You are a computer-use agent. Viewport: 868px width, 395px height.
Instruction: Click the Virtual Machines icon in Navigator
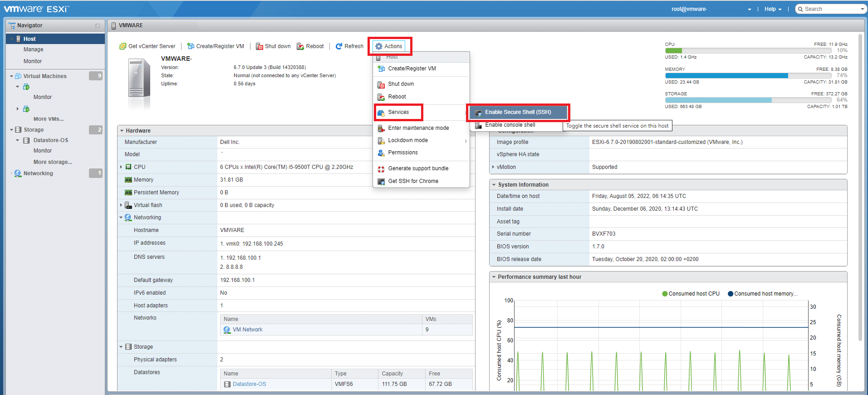(x=18, y=76)
